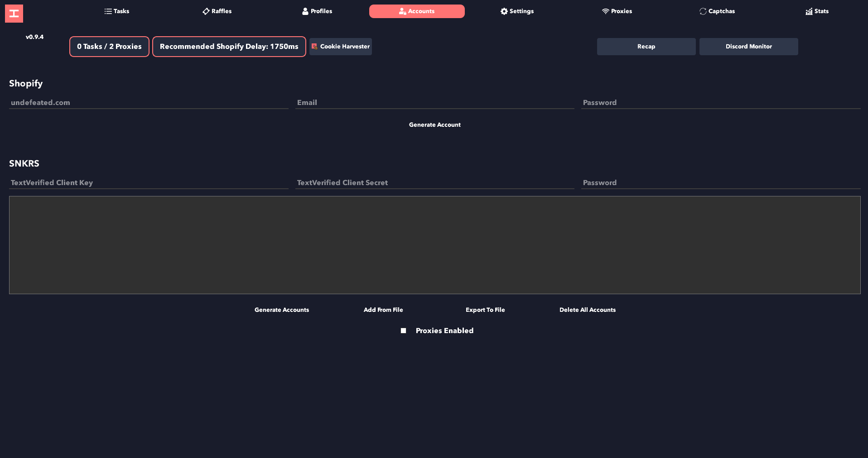Go to the Proxies wifi tab
Image resolution: width=868 pixels, height=458 pixels.
pos(617,11)
